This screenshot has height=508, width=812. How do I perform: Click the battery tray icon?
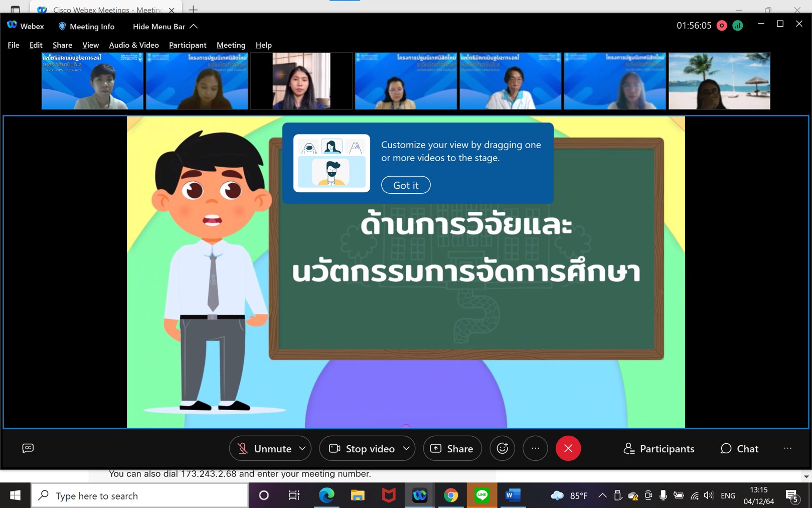click(679, 495)
